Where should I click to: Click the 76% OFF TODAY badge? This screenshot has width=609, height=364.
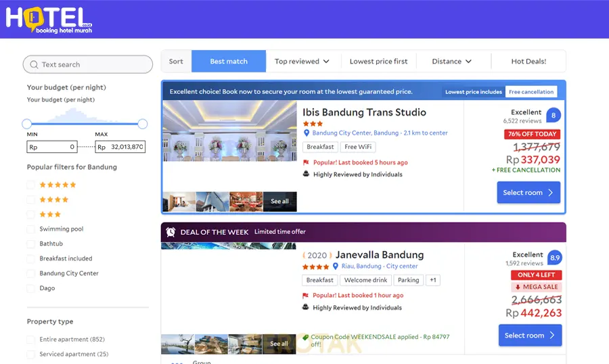[532, 134]
